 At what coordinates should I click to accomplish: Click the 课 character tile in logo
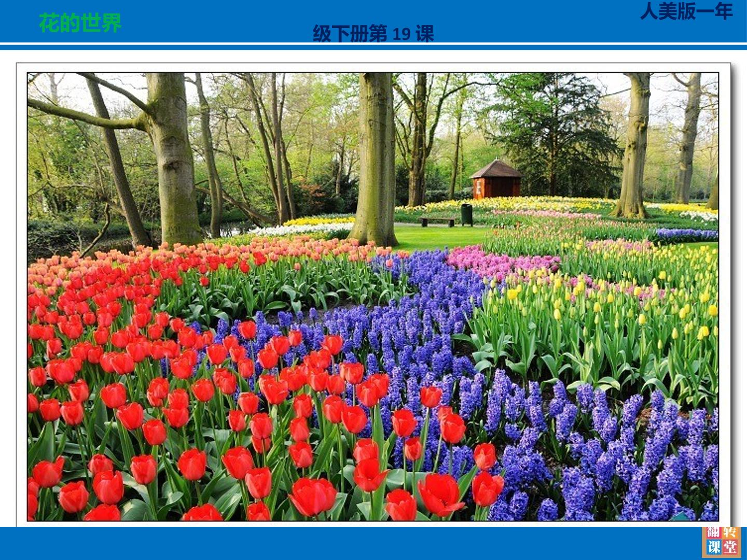click(x=713, y=547)
